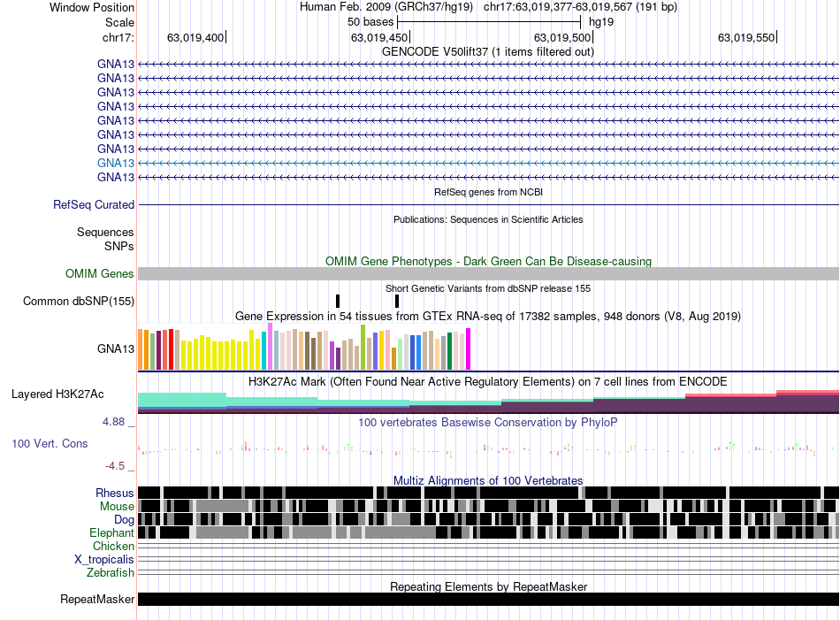Open Publications: Sequences in Scientific Articles title
This screenshot has width=840, height=620.
tap(488, 219)
